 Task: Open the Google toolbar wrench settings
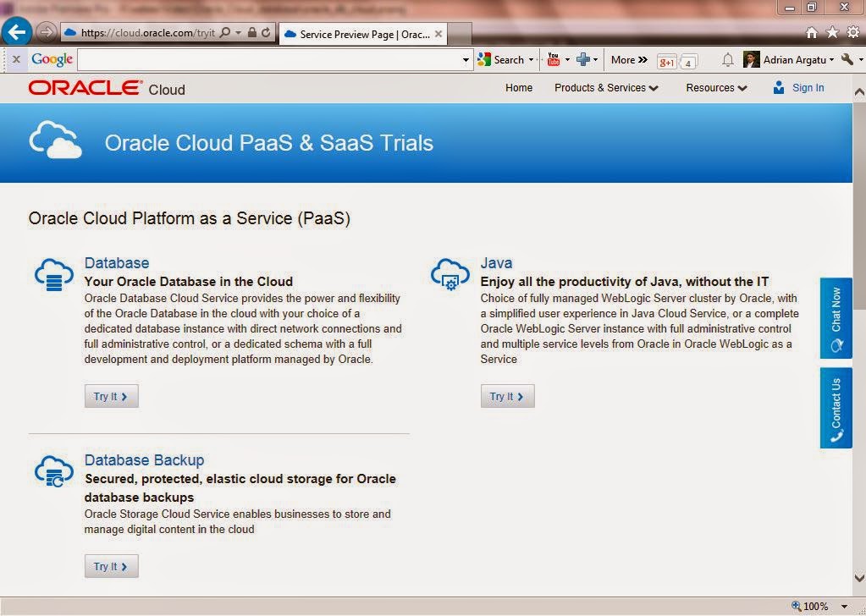click(x=847, y=59)
